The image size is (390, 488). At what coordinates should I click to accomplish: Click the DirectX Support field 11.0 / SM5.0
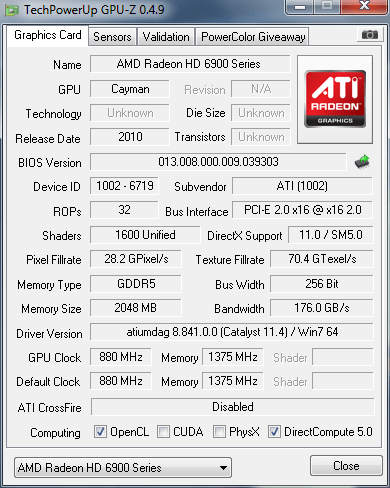[x=331, y=235]
